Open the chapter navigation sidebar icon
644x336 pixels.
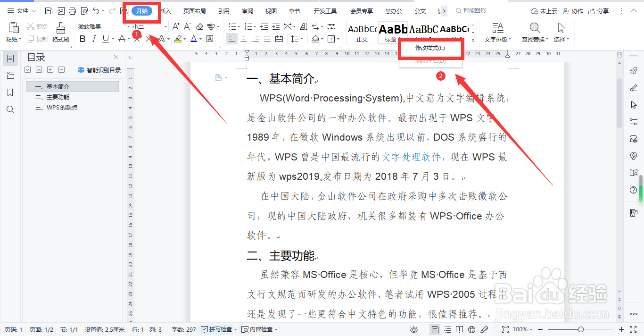coord(10,75)
